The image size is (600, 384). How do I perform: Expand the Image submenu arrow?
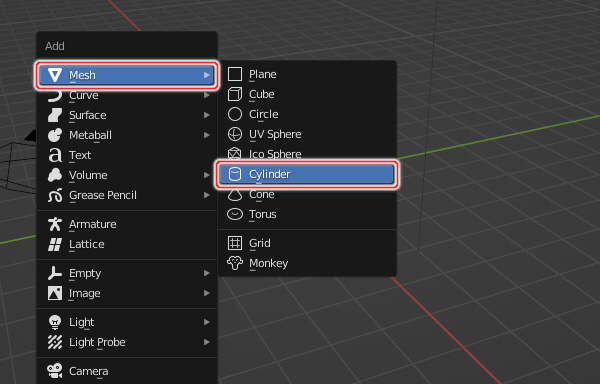coord(207,293)
